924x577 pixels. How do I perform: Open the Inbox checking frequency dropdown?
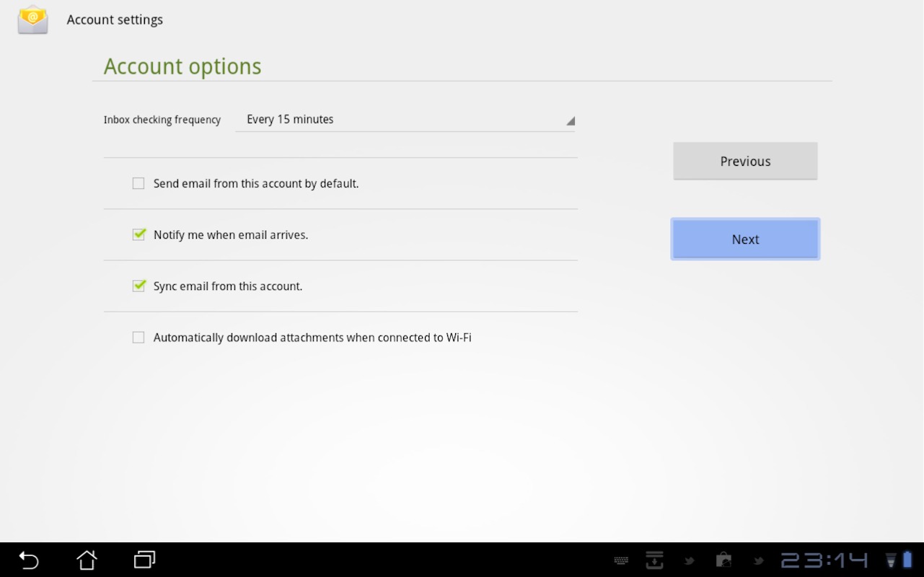[405, 120]
